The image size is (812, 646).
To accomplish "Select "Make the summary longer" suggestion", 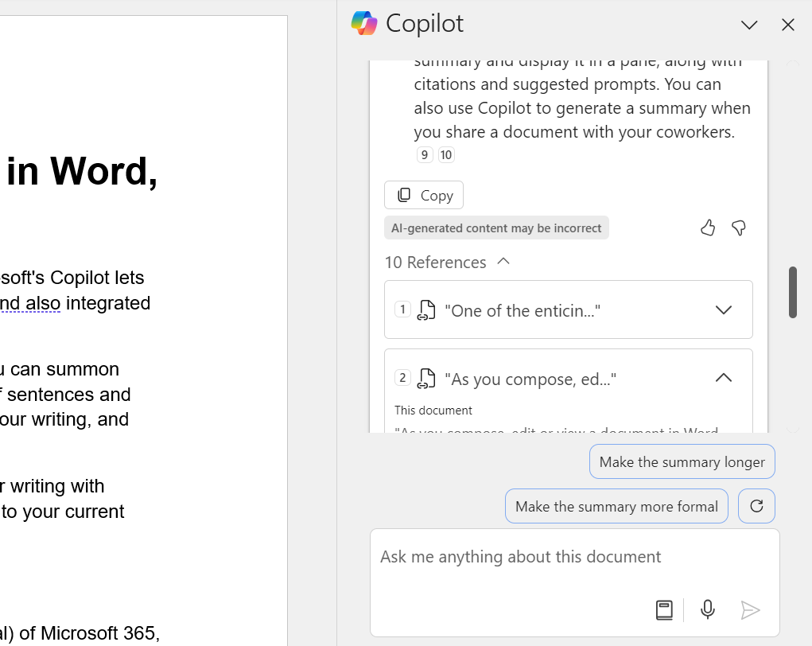I will pyautogui.click(x=682, y=461).
